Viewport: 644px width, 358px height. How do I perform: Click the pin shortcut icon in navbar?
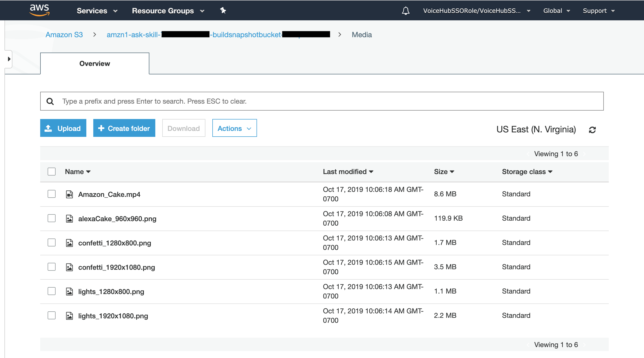223,10
